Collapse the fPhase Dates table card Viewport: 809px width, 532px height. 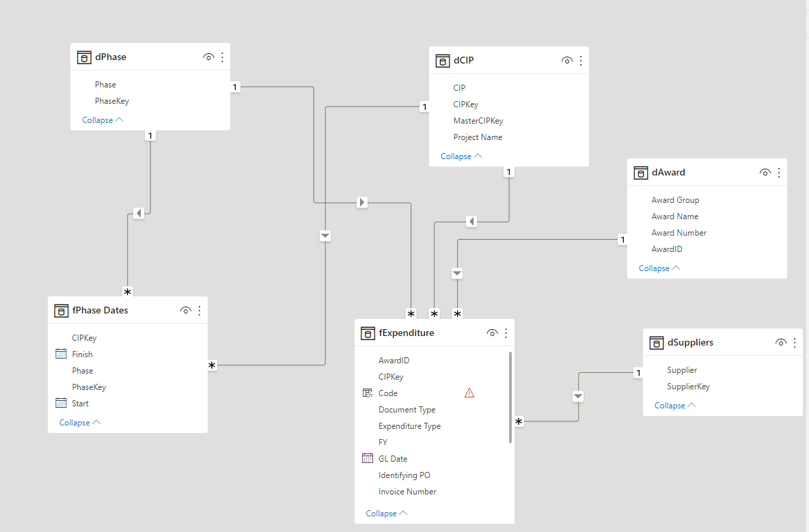tap(80, 423)
